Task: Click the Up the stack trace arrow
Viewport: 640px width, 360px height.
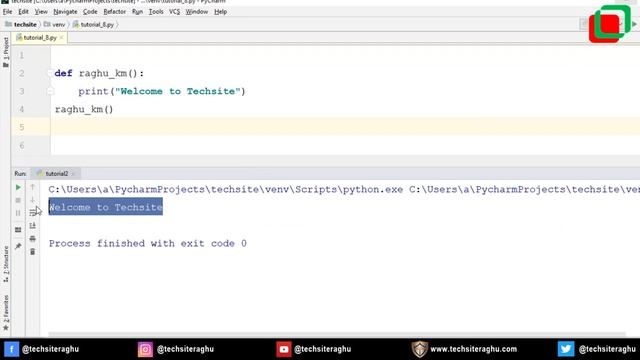Action: 33,187
